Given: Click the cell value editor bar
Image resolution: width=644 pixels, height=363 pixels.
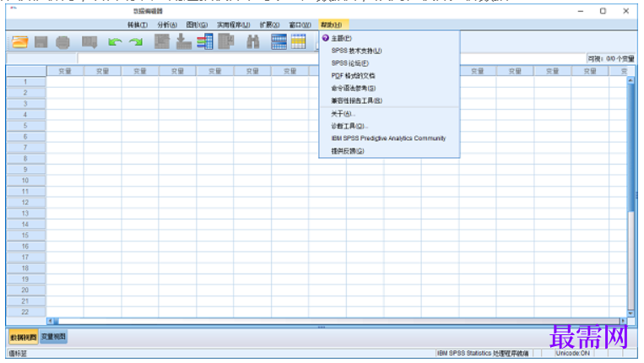Looking at the screenshot, I should click(331, 59).
